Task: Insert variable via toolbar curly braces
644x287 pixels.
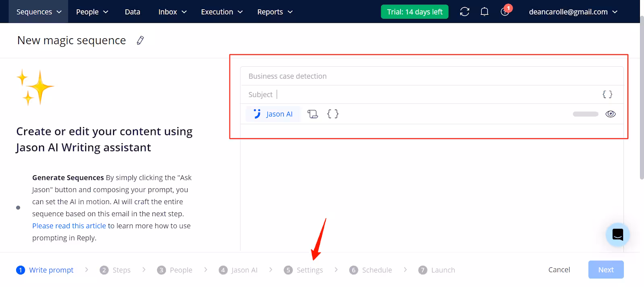Action: point(333,114)
